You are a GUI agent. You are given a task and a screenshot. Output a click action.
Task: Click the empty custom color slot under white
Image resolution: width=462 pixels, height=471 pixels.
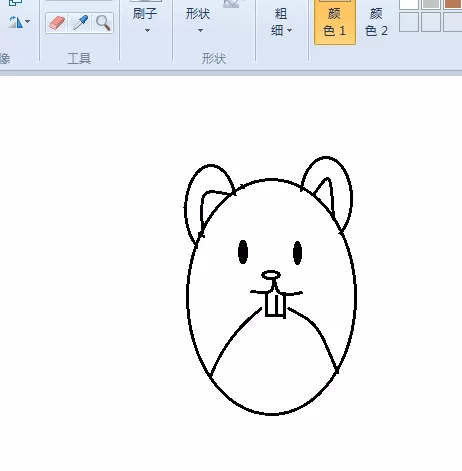click(x=409, y=22)
